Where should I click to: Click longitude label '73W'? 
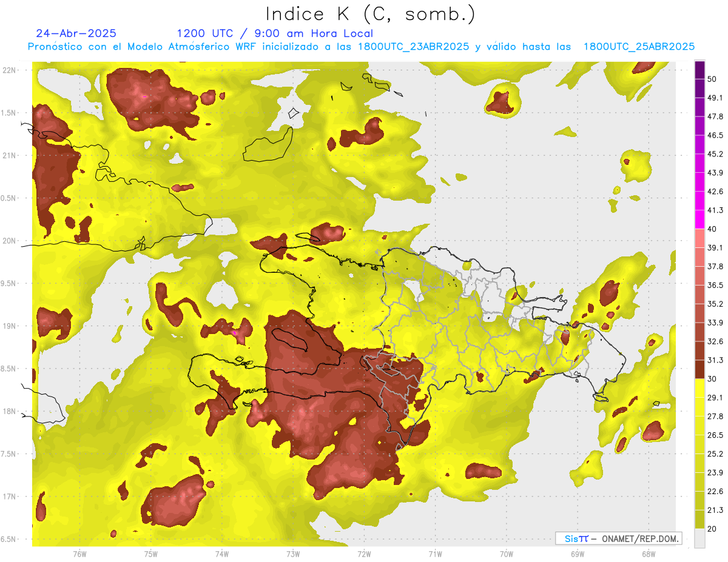[x=293, y=554]
